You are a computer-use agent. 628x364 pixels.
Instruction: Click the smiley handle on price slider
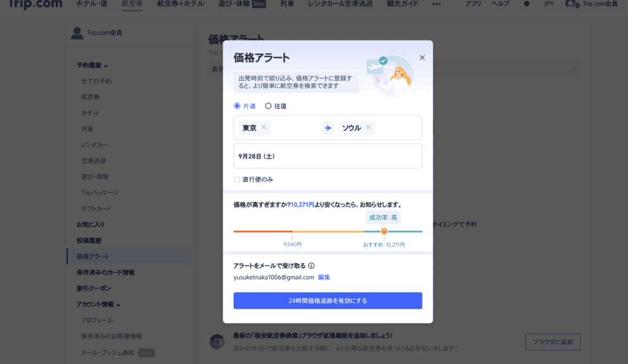384,231
